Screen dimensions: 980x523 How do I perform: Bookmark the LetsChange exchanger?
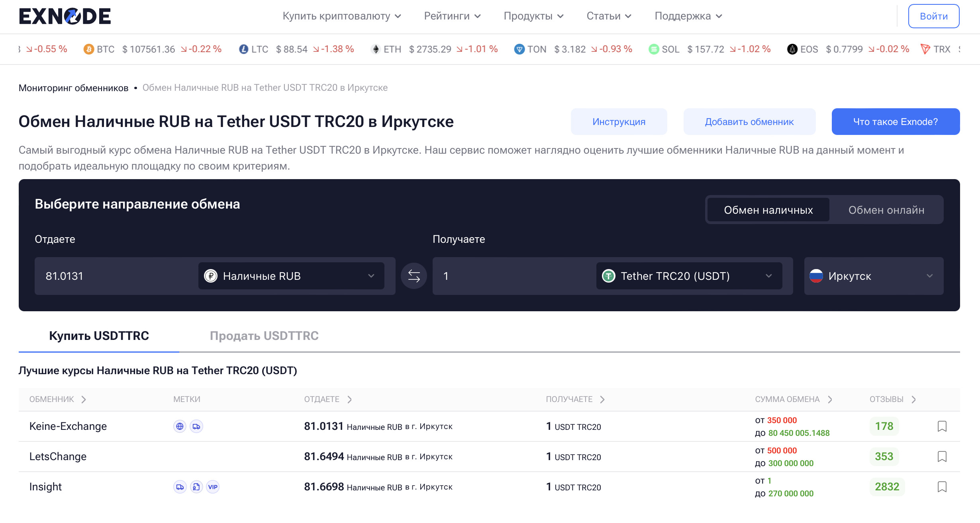(942, 457)
